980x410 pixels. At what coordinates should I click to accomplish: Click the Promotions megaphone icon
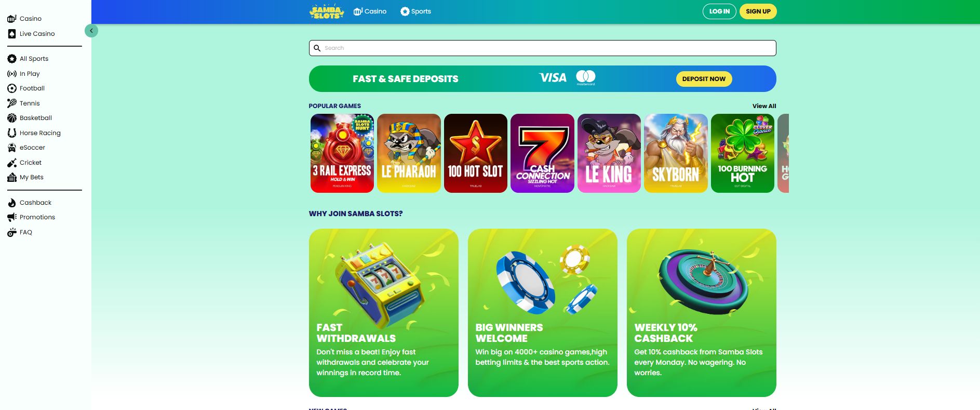(x=12, y=217)
